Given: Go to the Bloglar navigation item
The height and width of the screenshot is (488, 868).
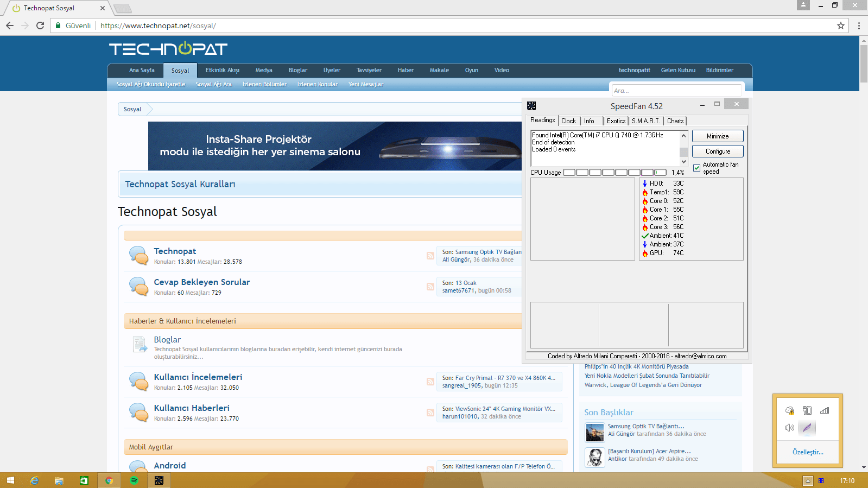Looking at the screenshot, I should (x=298, y=70).
